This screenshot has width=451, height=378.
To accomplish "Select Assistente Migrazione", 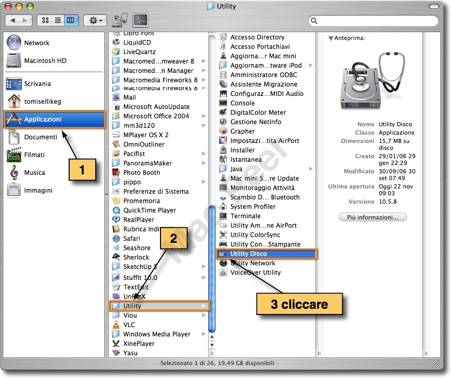I will coord(263,84).
